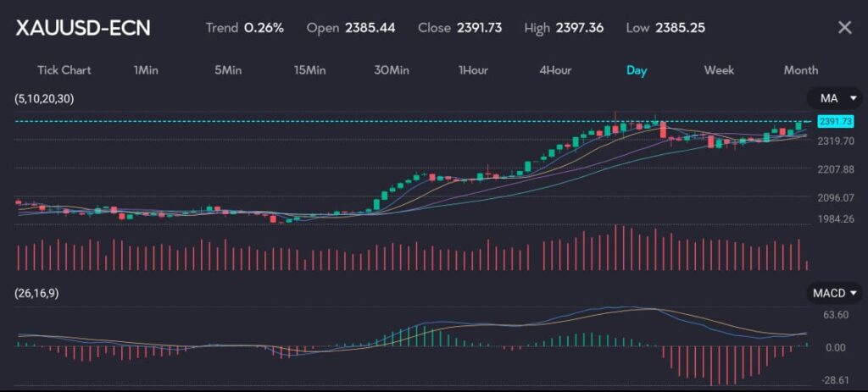Select the active Day timeframe tab

pos(637,70)
